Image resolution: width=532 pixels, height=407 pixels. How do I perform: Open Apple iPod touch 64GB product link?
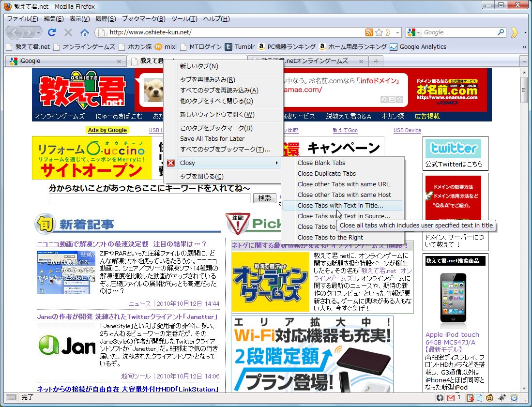pos(452,342)
